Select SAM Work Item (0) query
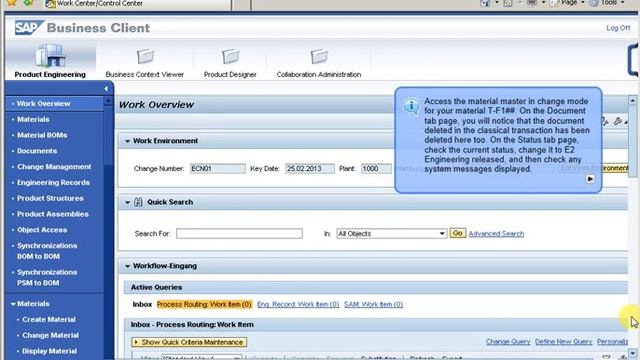640x360 pixels. pos(373,304)
